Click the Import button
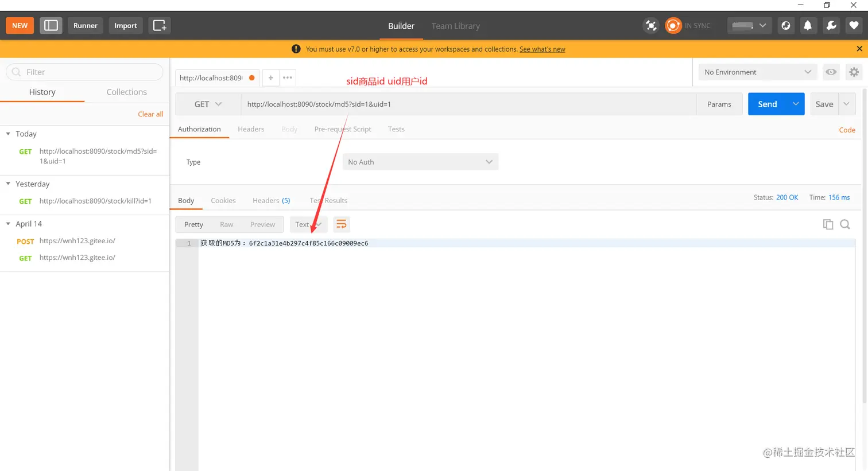The image size is (868, 471). pos(126,25)
